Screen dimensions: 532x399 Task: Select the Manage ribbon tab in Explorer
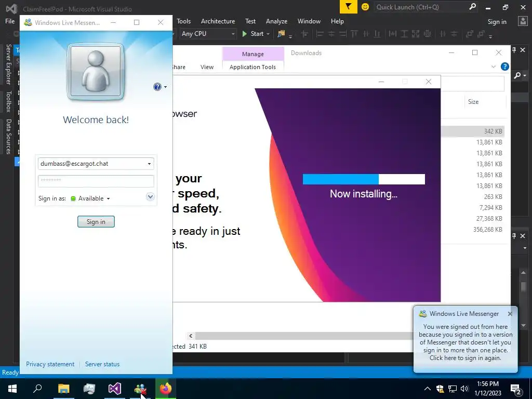[253, 54]
